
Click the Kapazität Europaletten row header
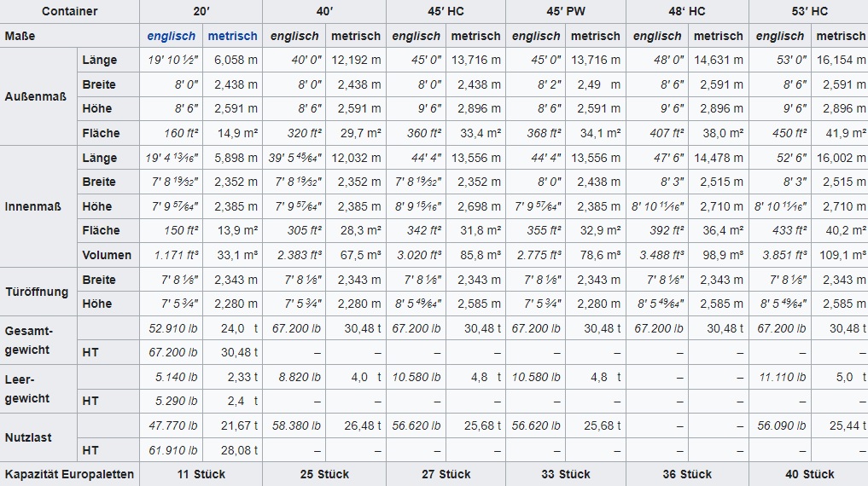pyautogui.click(x=70, y=474)
